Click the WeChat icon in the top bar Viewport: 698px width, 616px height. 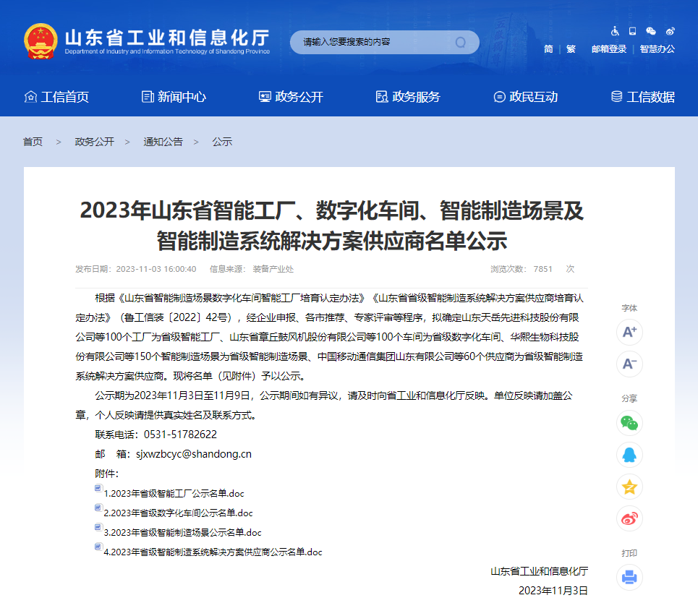point(651,31)
